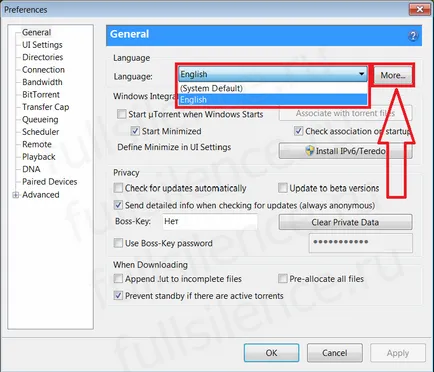
Task: Expand the Advanced tree node
Action: pos(15,195)
